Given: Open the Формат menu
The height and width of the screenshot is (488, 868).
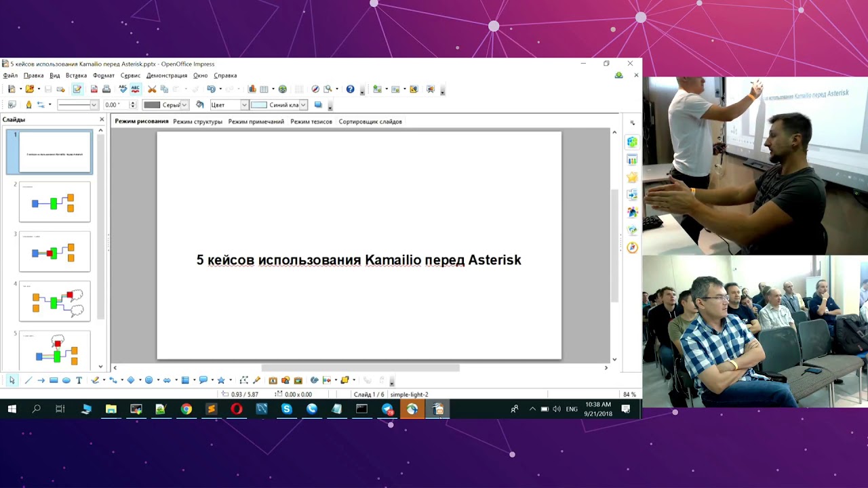Looking at the screenshot, I should [x=104, y=75].
